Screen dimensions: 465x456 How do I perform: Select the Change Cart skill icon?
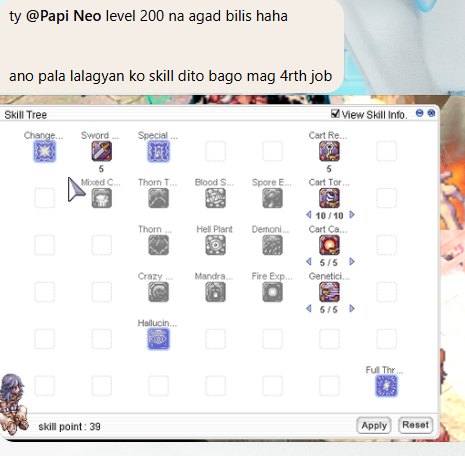[x=44, y=151]
